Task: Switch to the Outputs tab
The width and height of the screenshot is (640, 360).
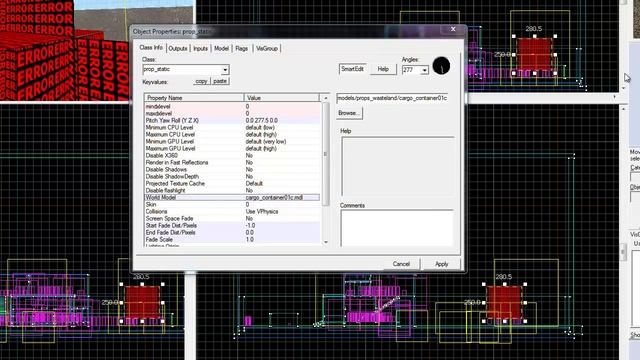Action: click(178, 49)
